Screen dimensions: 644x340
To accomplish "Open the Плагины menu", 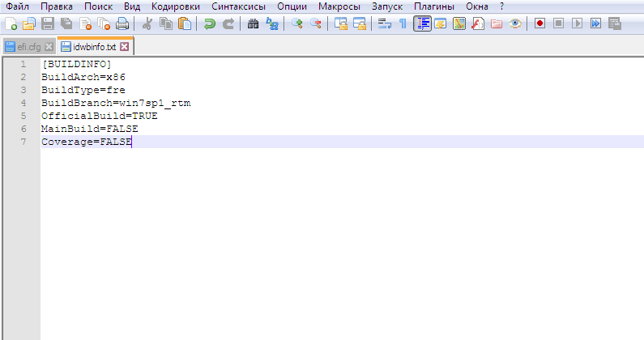I will pyautogui.click(x=434, y=6).
